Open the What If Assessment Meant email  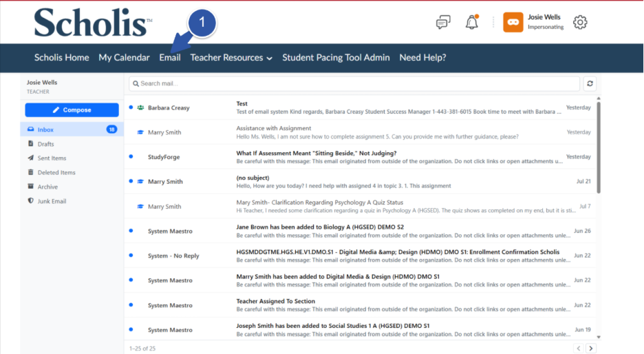(x=361, y=156)
